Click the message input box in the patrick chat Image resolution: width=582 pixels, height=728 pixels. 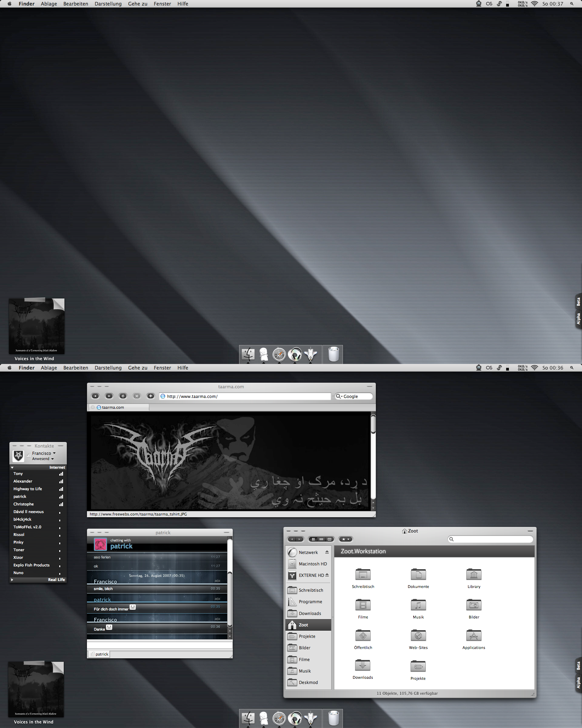[x=160, y=645]
